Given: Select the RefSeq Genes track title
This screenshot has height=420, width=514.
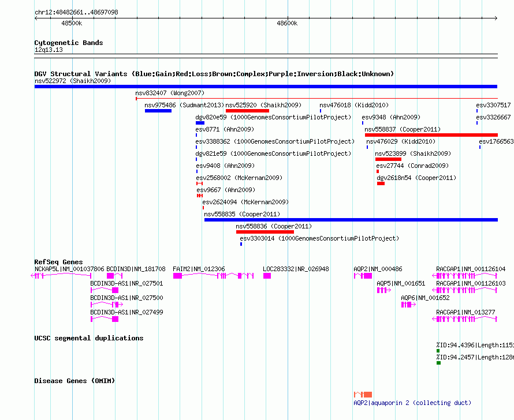Looking at the screenshot, I should [x=58, y=262].
